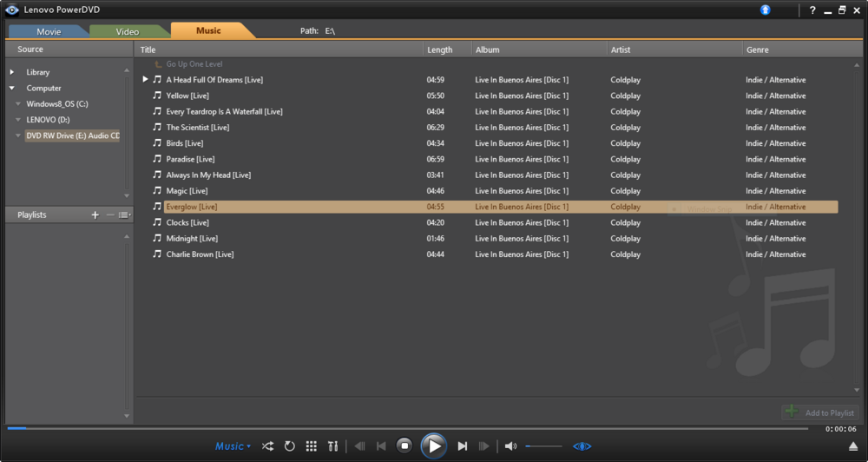This screenshot has width=868, height=462.
Task: Select the track Clocks [Live]
Action: tap(187, 222)
